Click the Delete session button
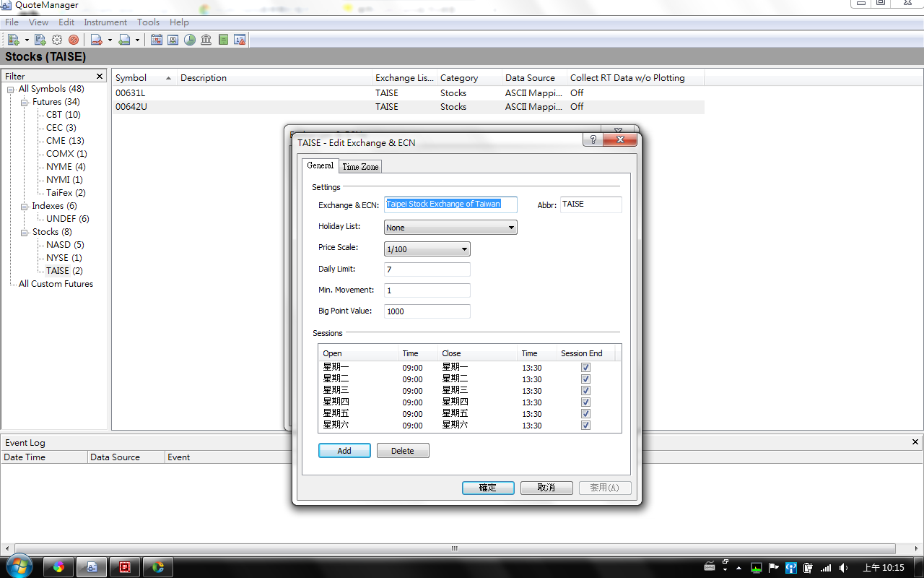The width and height of the screenshot is (924, 578). tap(403, 451)
